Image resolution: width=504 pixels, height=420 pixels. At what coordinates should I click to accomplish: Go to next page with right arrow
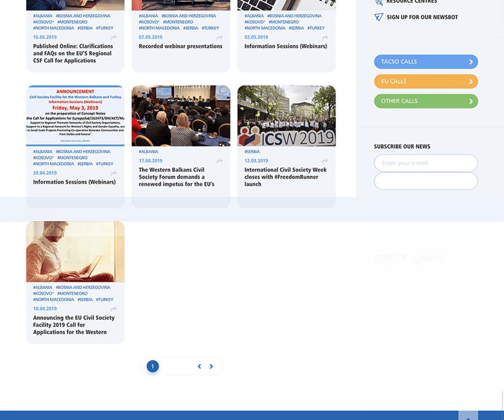pos(211,367)
